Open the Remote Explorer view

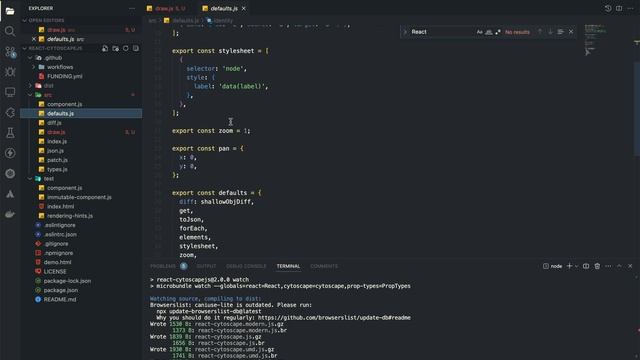coord(10,92)
